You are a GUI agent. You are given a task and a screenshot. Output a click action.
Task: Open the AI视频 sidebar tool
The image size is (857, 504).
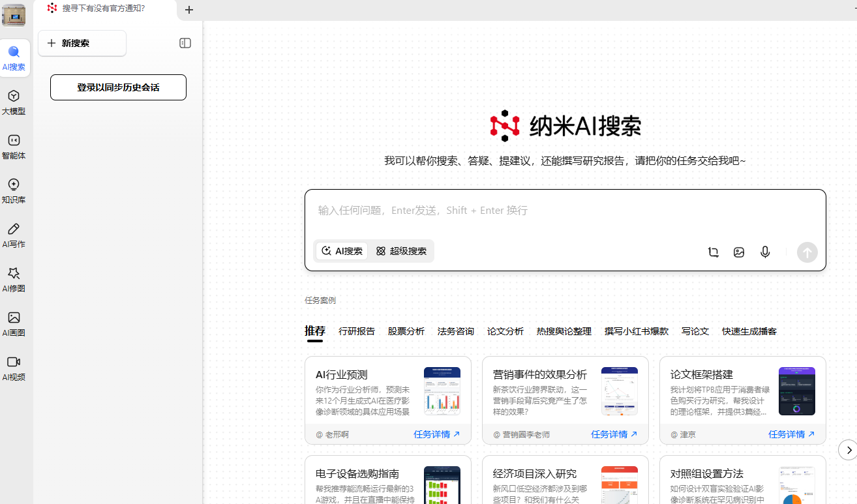click(x=14, y=368)
